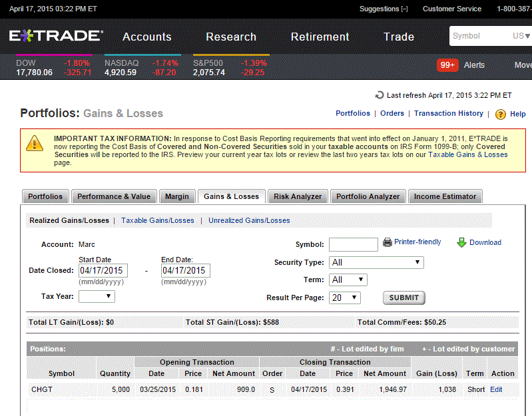The image size is (532, 416).
Task: Click the Symbol column header
Action: pyautogui.click(x=61, y=373)
